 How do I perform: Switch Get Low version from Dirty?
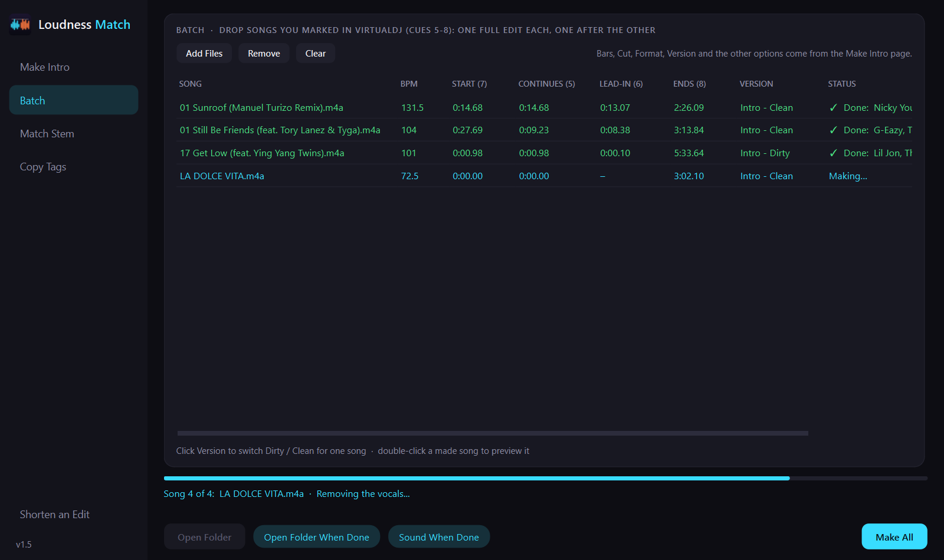coord(765,153)
